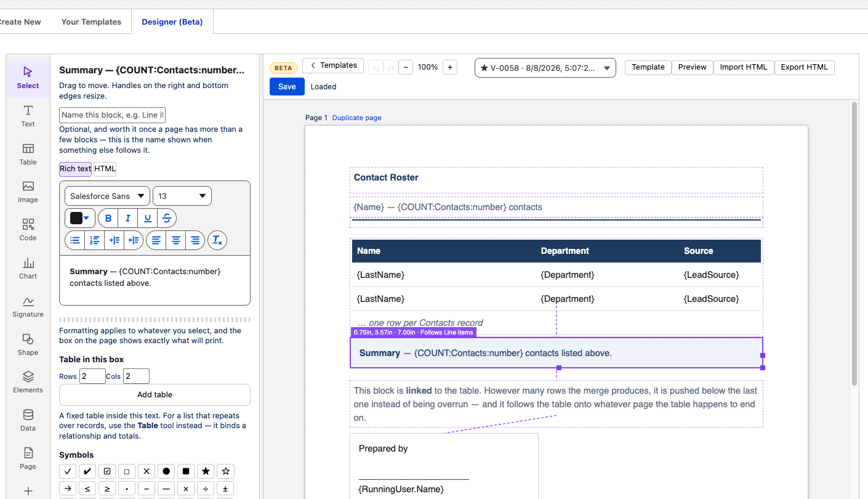Insert the filled circle symbol
Viewport: 868px width, 499px height.
click(x=166, y=471)
